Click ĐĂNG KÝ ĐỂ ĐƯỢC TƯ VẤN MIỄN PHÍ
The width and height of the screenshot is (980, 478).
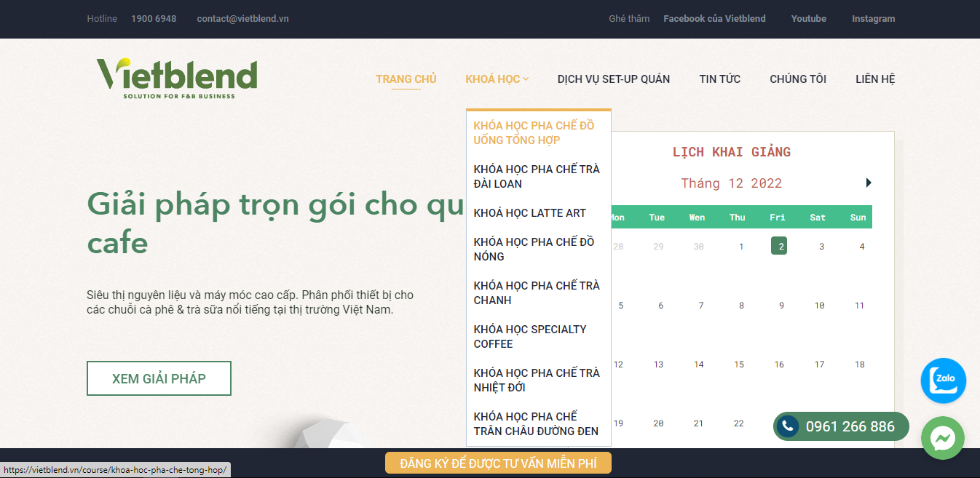pos(498,463)
